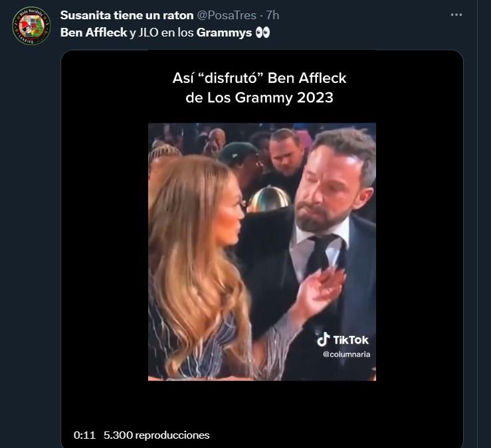
Task: Open the tweet's three-dot more options menu
Action: tap(456, 15)
